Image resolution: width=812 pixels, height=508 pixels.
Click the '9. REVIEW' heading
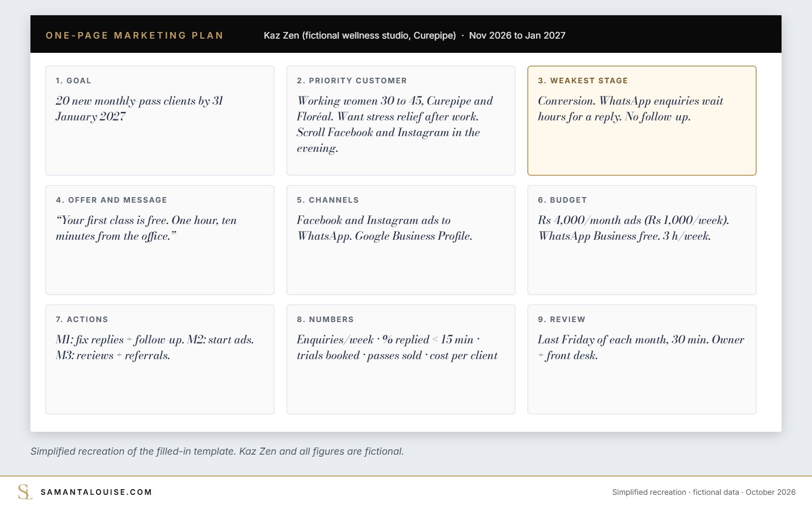(562, 320)
